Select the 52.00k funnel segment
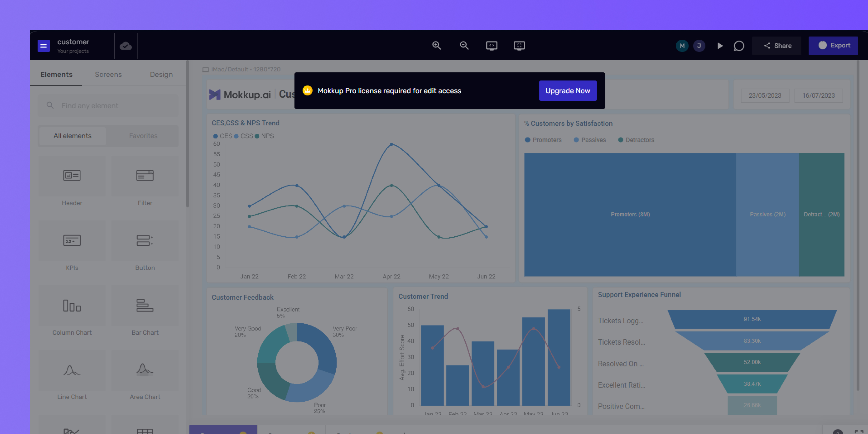This screenshot has width=868, height=434. pos(752,362)
